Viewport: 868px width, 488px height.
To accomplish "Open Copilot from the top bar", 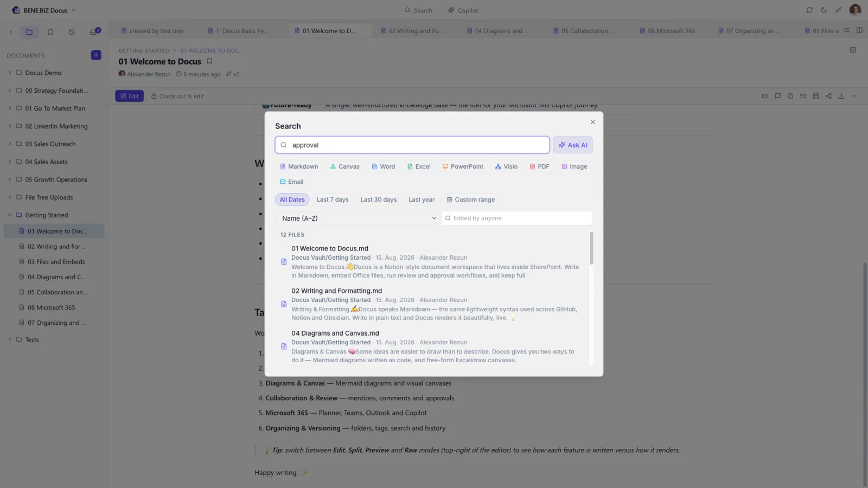I will [463, 10].
